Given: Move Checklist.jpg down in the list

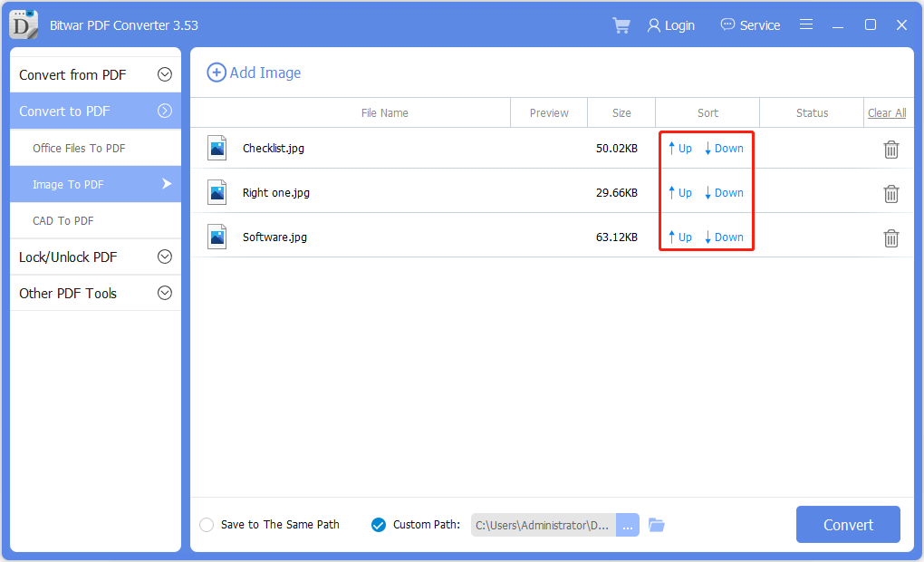Looking at the screenshot, I should pyautogui.click(x=724, y=149).
